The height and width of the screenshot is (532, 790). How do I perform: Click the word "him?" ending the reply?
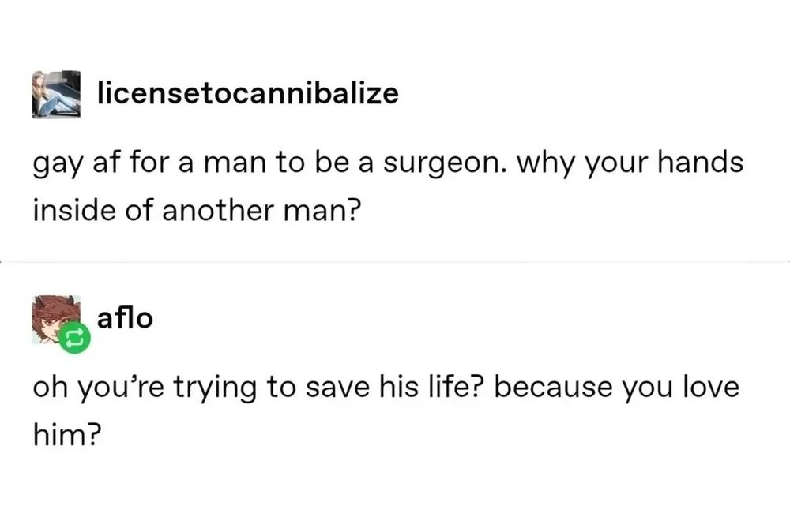(67, 434)
